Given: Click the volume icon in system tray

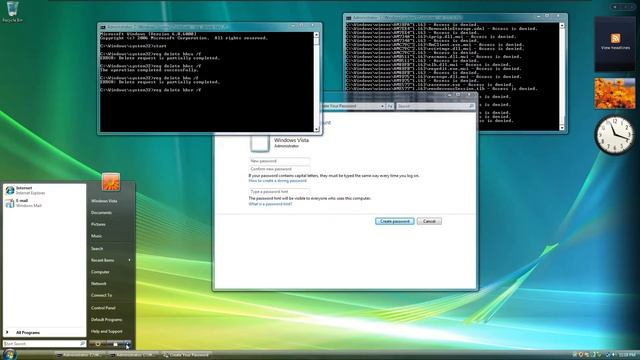Looking at the screenshot, I should tap(613, 355).
